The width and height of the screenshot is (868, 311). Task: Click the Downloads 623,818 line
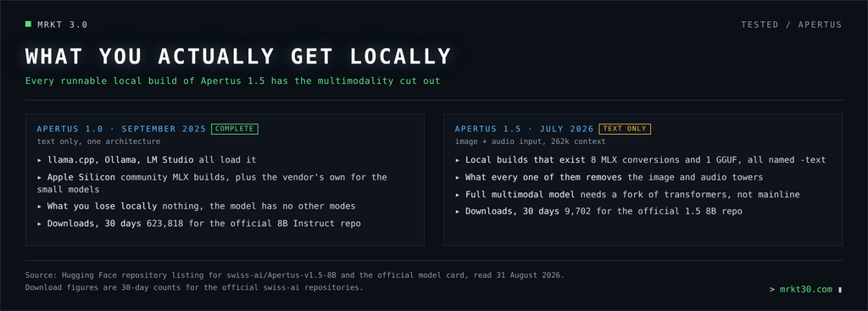click(x=199, y=224)
